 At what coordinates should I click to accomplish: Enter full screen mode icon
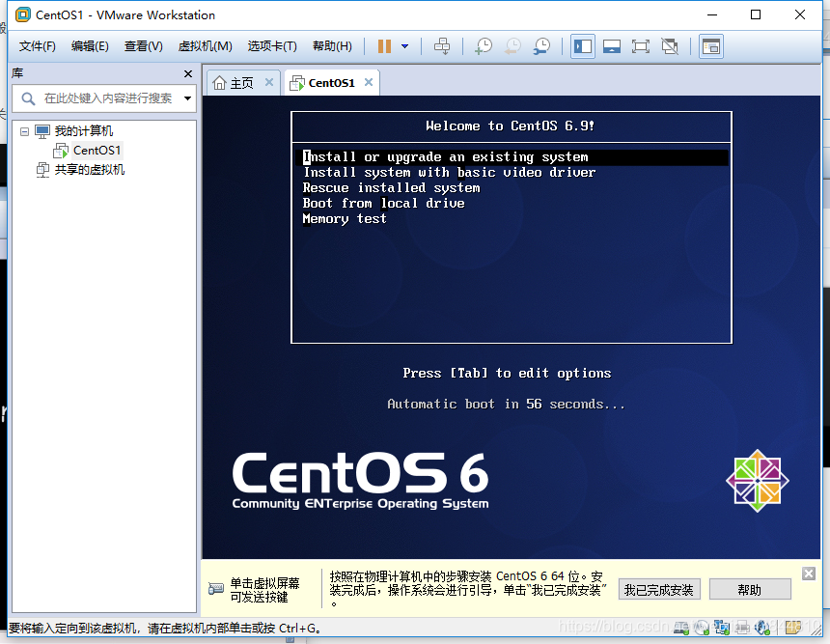pos(641,46)
